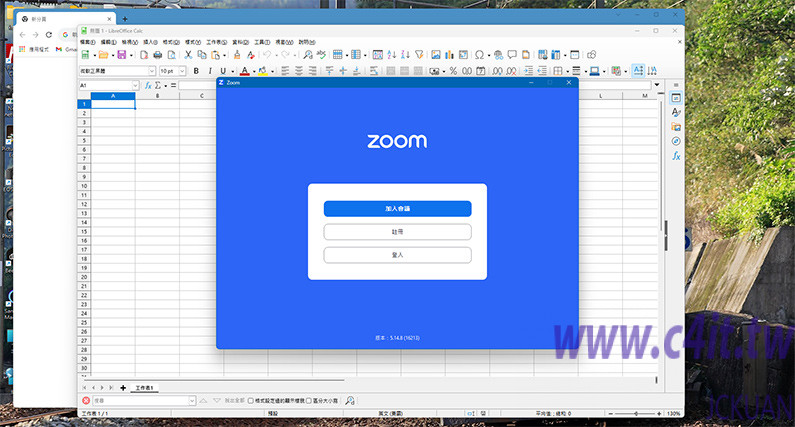Viewport: 795px width, 427px height.
Task: Click the insert image icon in Calc
Action: coord(436,55)
